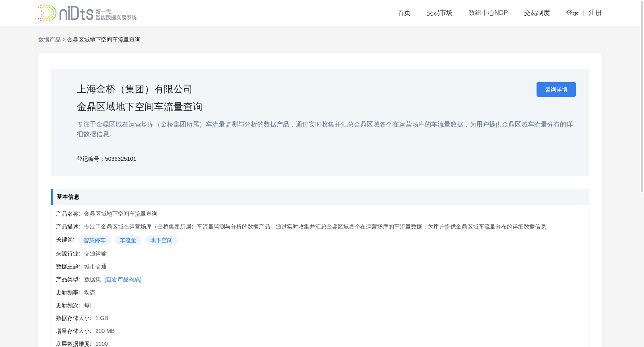The height and width of the screenshot is (347, 644).
Task: Go to 数据产品 breadcrumb link
Action: pyautogui.click(x=50, y=39)
